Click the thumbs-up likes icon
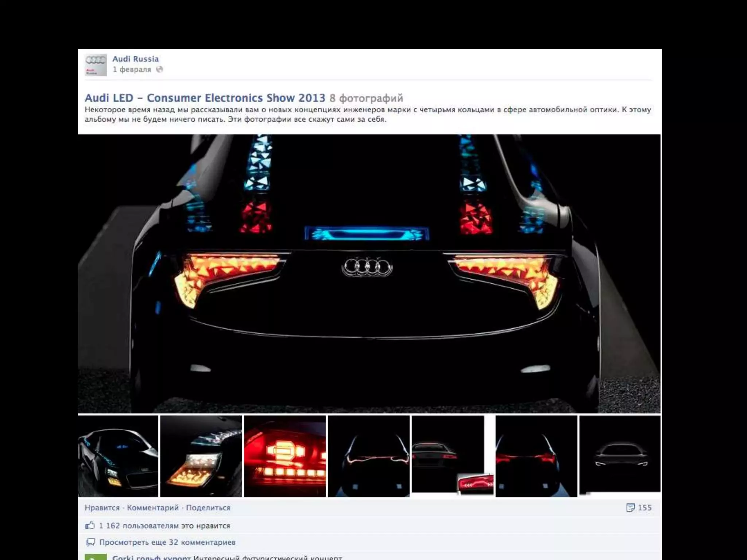 tap(90, 525)
